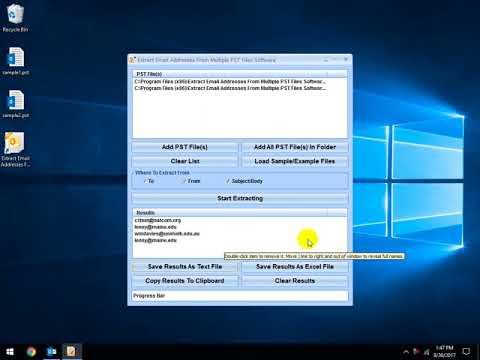
Task: Click the Progress Bar field
Action: pyautogui.click(x=240, y=296)
